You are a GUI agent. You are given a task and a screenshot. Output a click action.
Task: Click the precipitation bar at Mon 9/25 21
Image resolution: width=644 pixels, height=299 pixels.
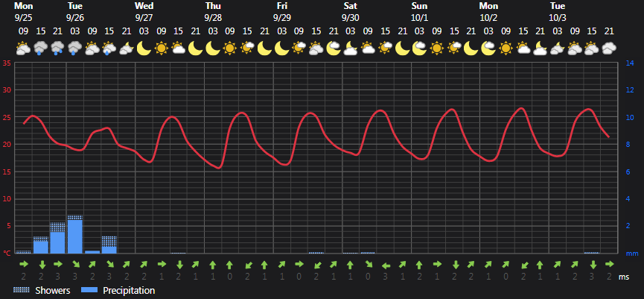click(58, 238)
